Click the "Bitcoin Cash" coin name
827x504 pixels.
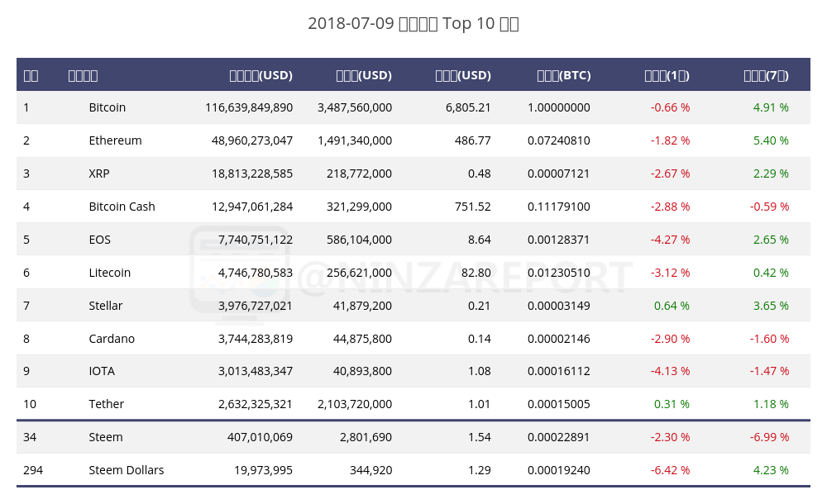[x=122, y=207]
